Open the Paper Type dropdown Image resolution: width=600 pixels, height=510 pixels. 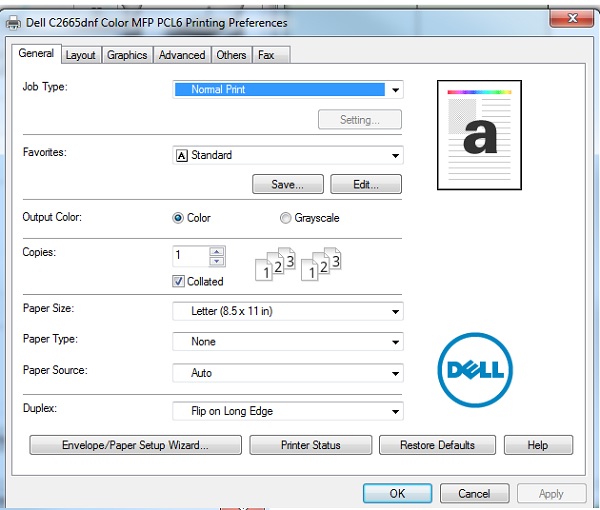pyautogui.click(x=288, y=342)
